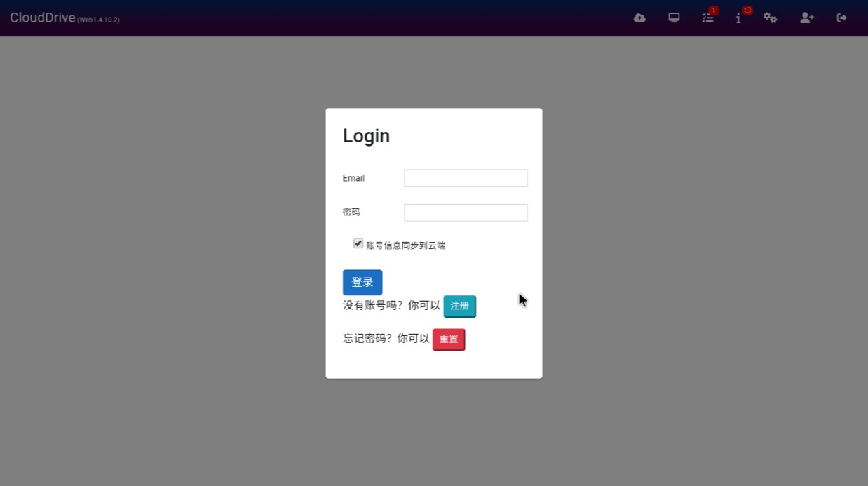Focus the 密码 password field
This screenshot has height=486, width=868.
point(466,212)
